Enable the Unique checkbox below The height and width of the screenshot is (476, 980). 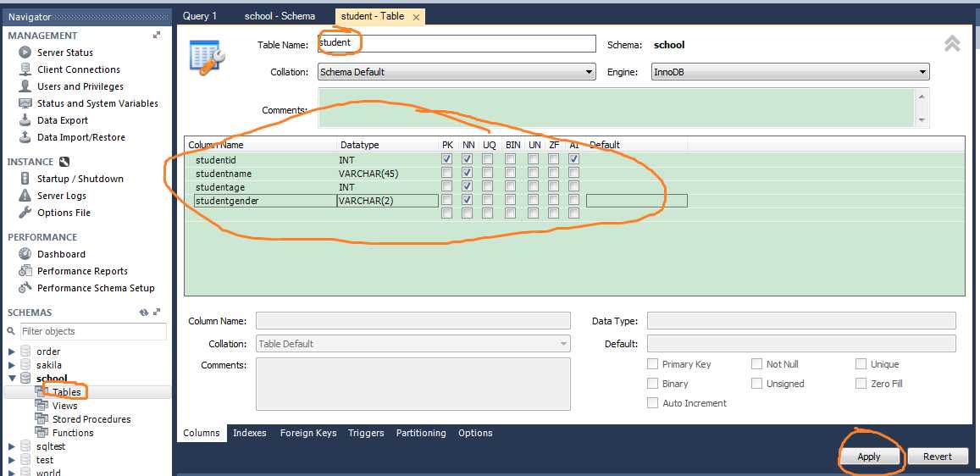coord(861,364)
